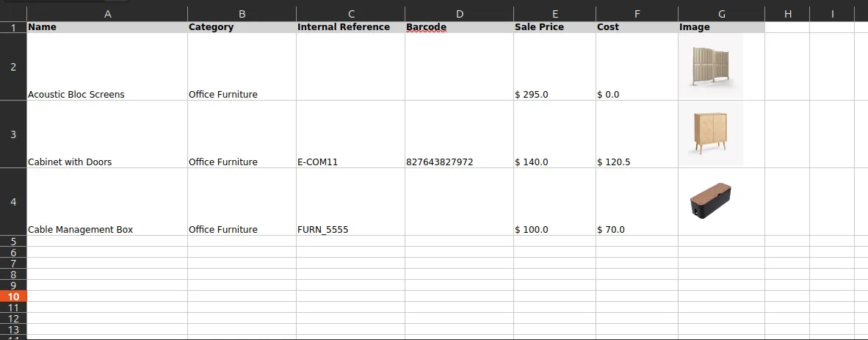This screenshot has width=868, height=340.
Task: Select row 12 header
Action: 13,319
